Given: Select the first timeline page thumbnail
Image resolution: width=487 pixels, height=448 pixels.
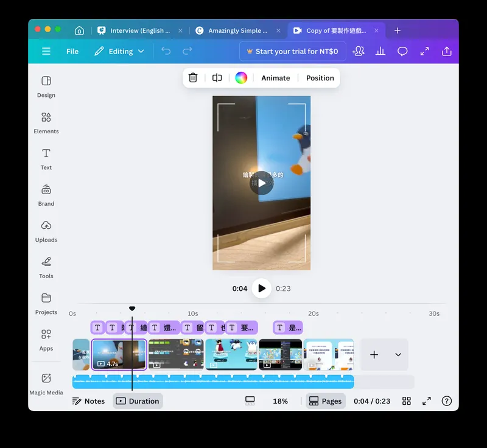Looking at the screenshot, I should tap(81, 354).
